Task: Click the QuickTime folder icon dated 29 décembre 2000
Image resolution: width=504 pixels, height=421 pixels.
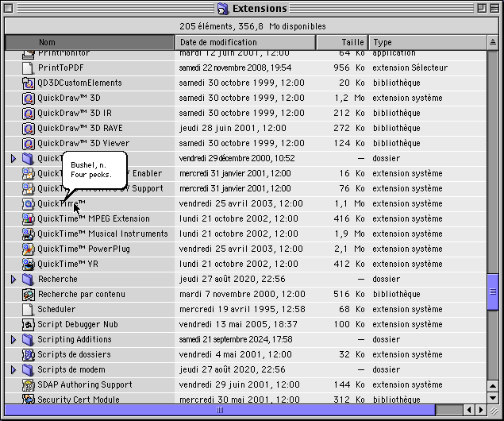Action: pyautogui.click(x=28, y=158)
